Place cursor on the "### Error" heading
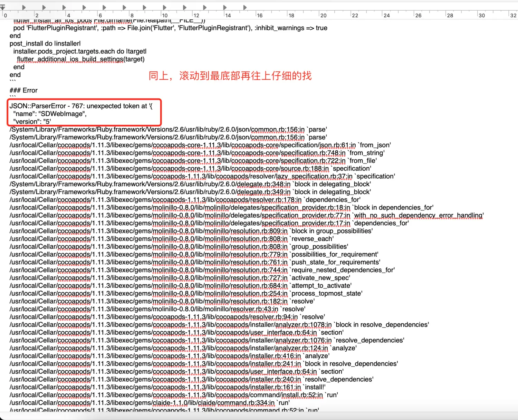 [23, 90]
